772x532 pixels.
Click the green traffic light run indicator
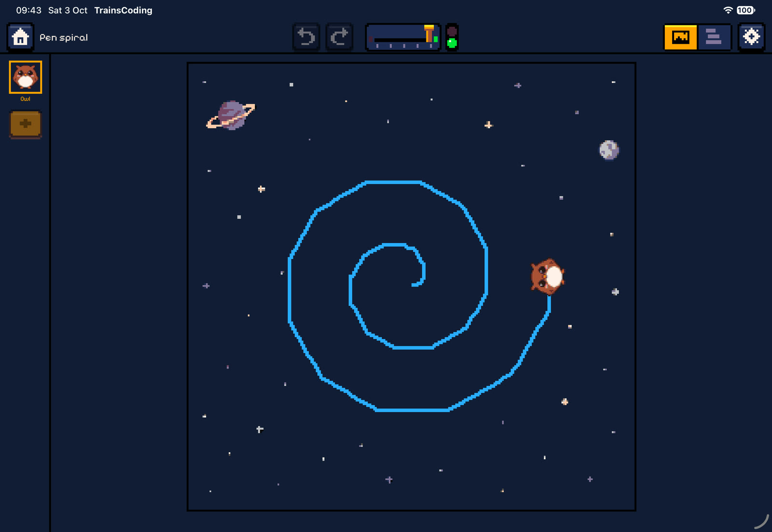tap(452, 43)
